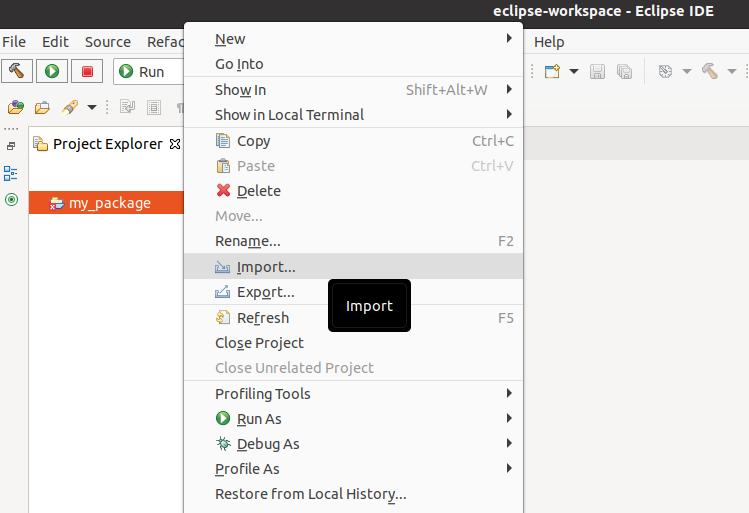749x513 pixels.
Task: Choose Delete from the context menu
Action: (258, 191)
